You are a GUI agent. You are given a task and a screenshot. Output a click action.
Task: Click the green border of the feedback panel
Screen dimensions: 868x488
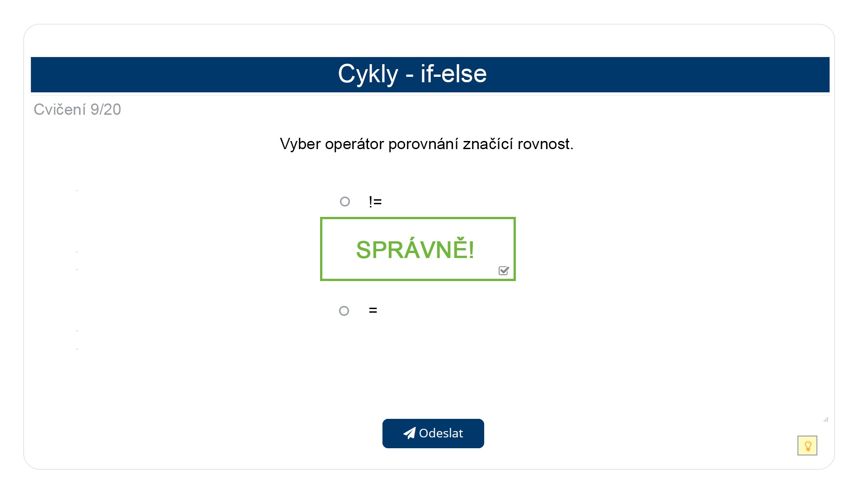point(418,218)
